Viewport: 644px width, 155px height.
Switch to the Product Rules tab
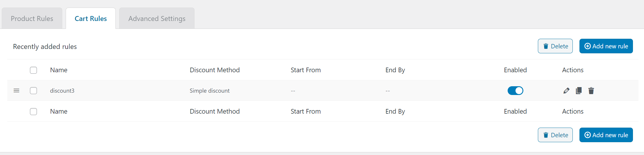tap(32, 18)
